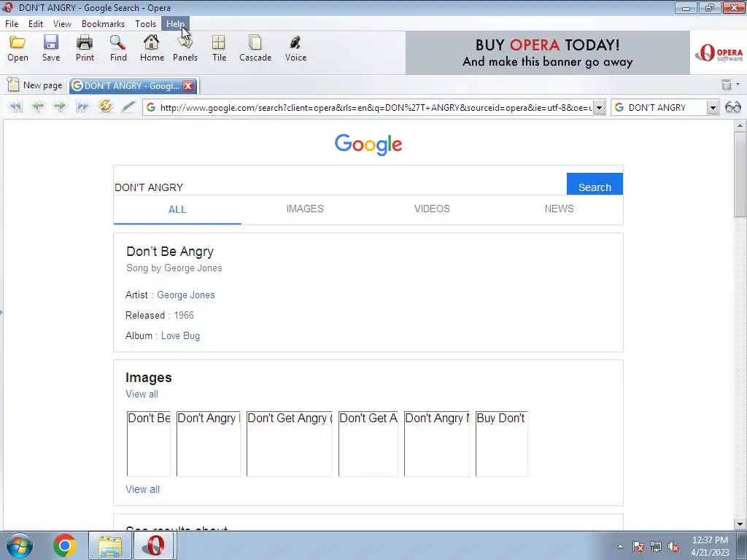Screen dimensions: 747x560
Task: Open the File menu
Action: [x=12, y=24]
